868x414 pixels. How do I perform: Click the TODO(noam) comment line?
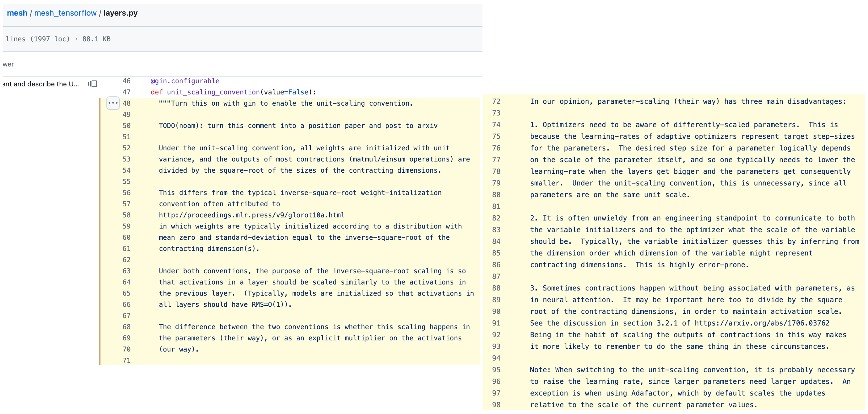pyautogui.click(x=298, y=126)
